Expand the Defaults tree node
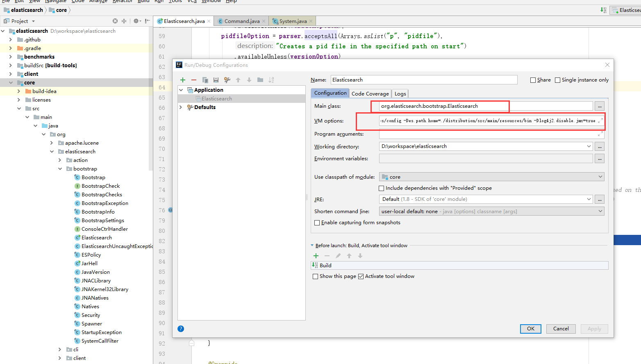The height and width of the screenshot is (364, 641). tap(181, 107)
